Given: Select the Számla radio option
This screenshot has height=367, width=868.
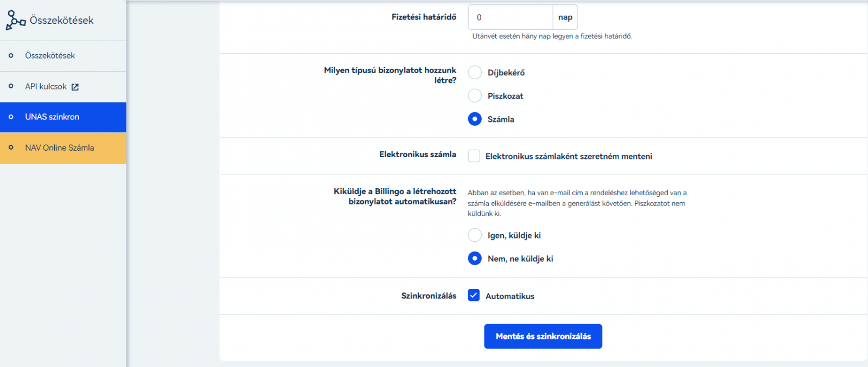Looking at the screenshot, I should tap(475, 119).
